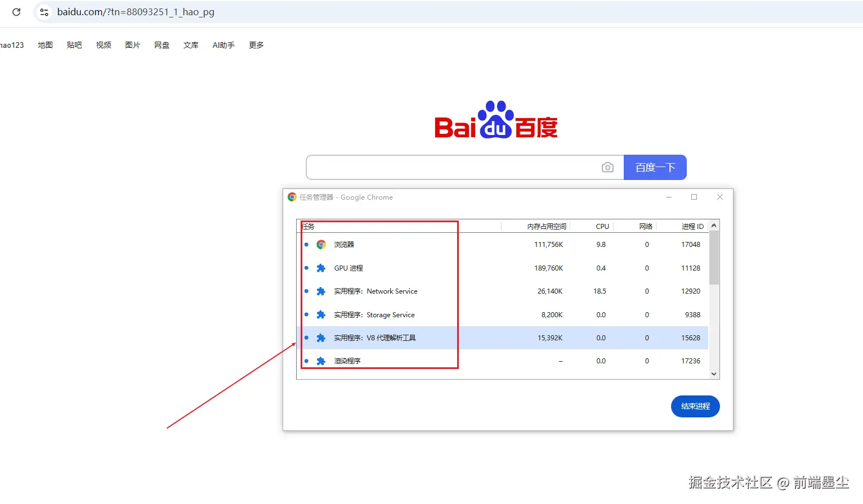Click the Baidu logo
This screenshot has width=863, height=504.
tap(496, 120)
